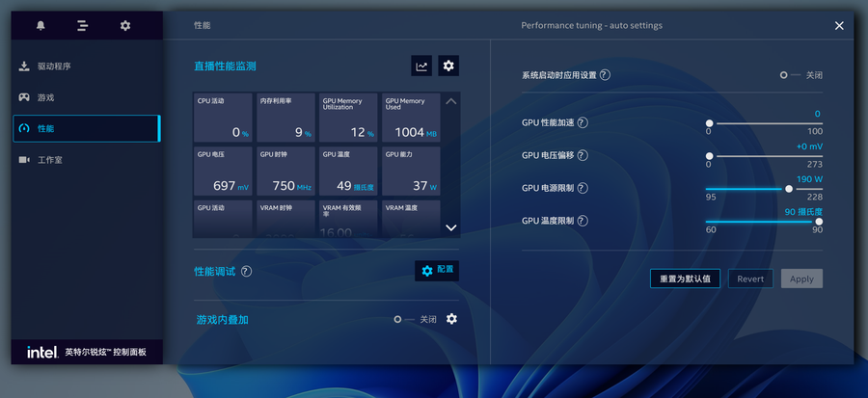The height and width of the screenshot is (398, 868).
Task: Expand metrics tiles with down chevron
Action: pos(450,228)
